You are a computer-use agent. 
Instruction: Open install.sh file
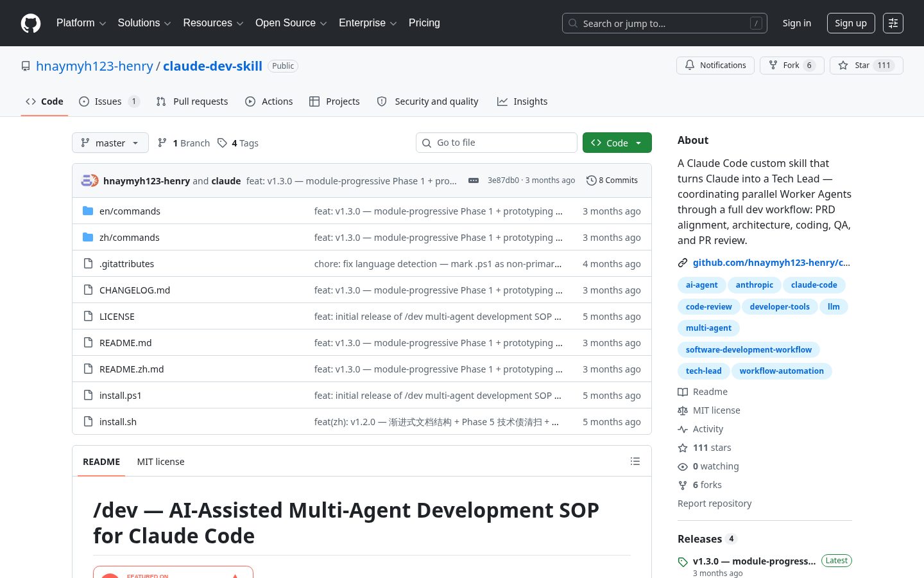[118, 422]
